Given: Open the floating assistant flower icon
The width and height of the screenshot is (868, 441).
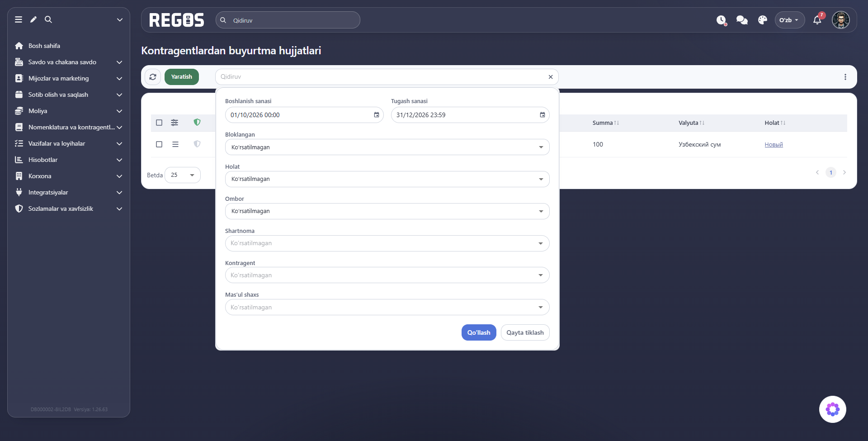Looking at the screenshot, I should (x=833, y=409).
